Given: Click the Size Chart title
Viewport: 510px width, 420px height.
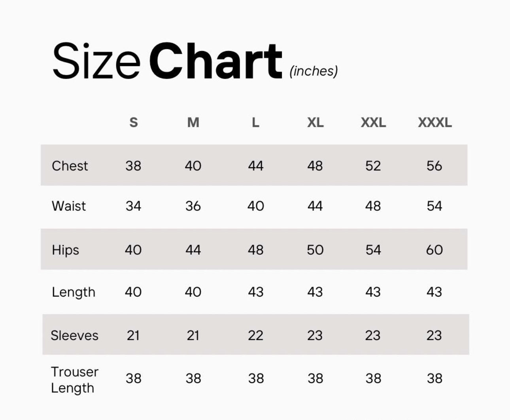Looking at the screenshot, I should 167,61.
